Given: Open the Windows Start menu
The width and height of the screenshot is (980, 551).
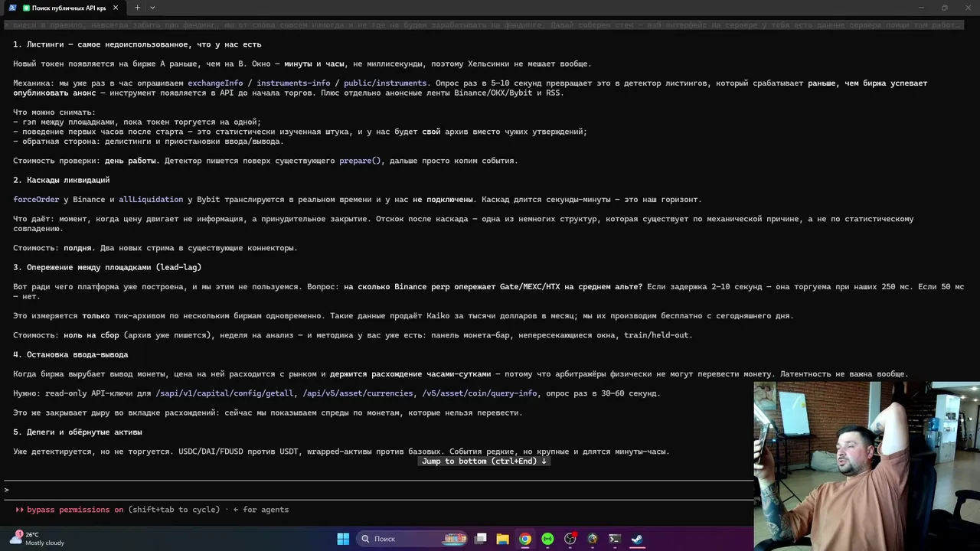Looking at the screenshot, I should pyautogui.click(x=343, y=539).
